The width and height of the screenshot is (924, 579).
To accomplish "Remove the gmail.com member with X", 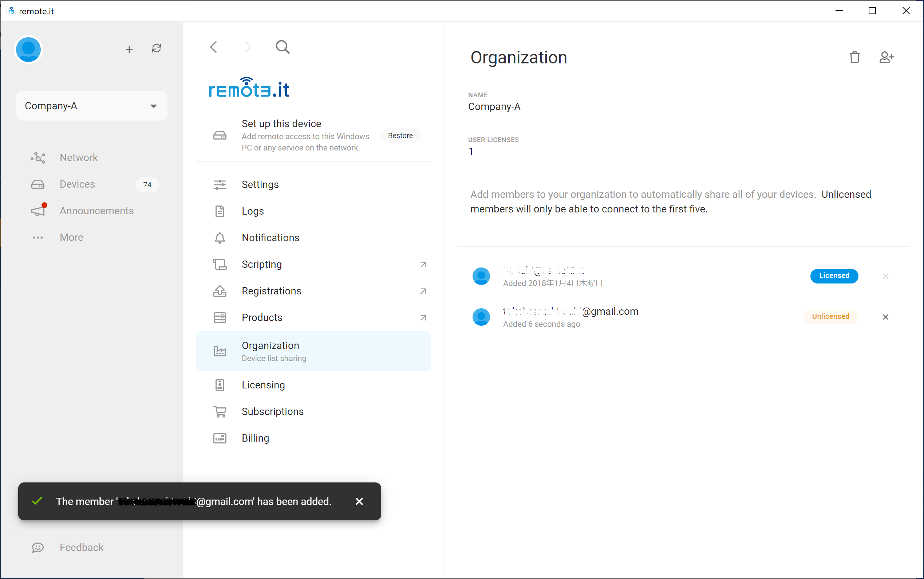I will click(885, 317).
